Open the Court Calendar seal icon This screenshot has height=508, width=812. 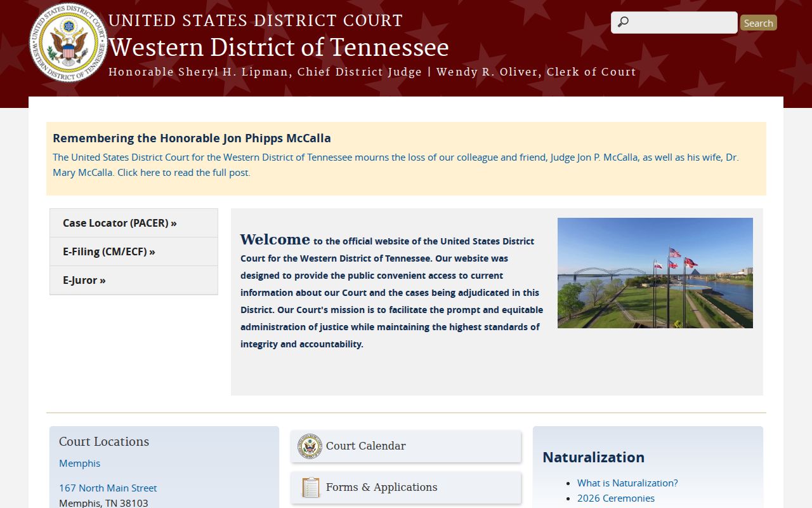(x=310, y=446)
